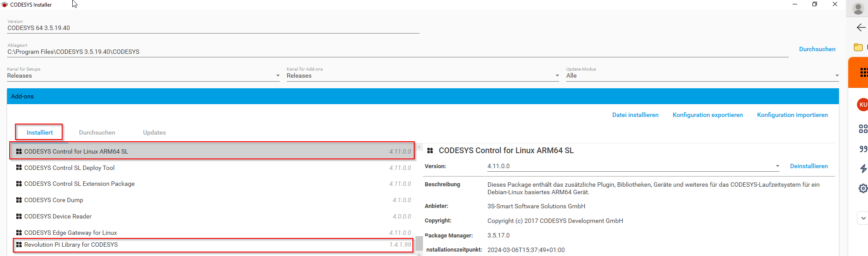Click package icon of CODESYS Control SL Extension Package
Image resolution: width=868 pixels, height=256 pixels.
(19, 184)
